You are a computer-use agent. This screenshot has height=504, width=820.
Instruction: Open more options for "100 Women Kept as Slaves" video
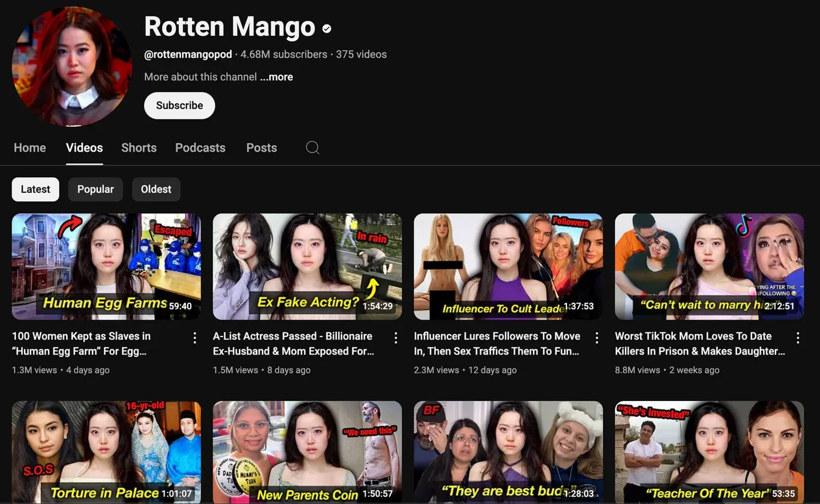point(194,338)
